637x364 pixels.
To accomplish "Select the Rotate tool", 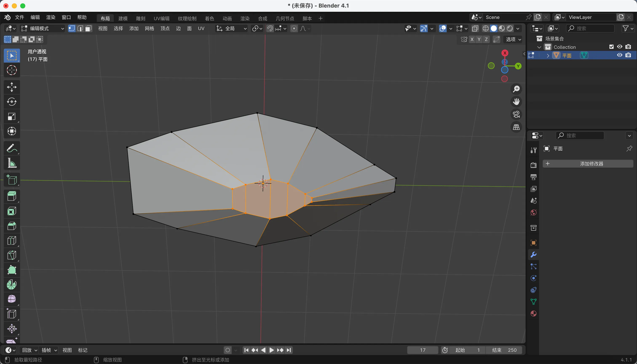I will pos(12,102).
